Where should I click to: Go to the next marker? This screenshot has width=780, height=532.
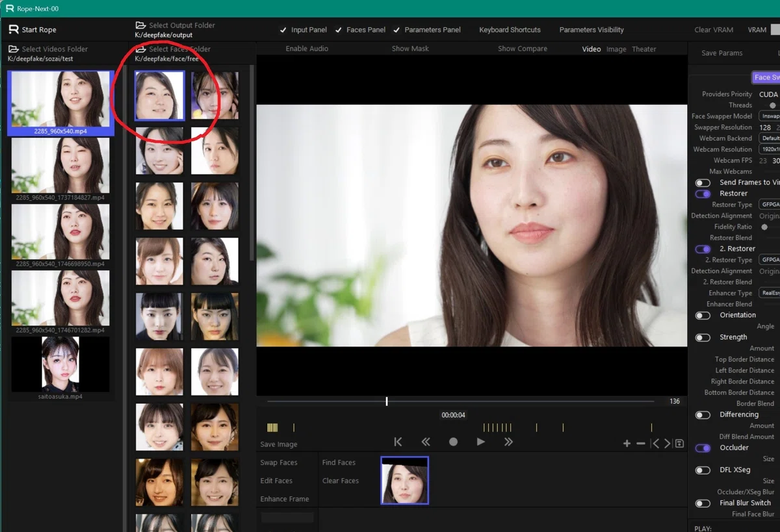coord(668,444)
